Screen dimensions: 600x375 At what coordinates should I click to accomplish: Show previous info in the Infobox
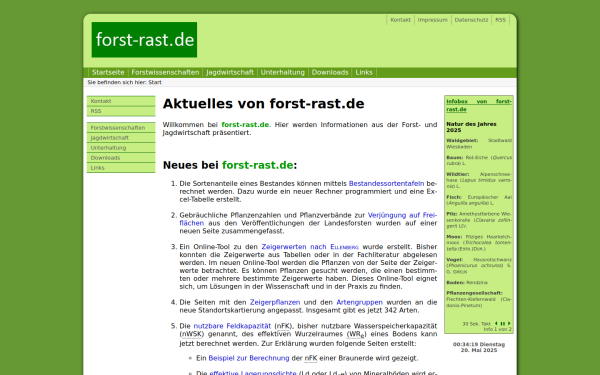(496, 324)
